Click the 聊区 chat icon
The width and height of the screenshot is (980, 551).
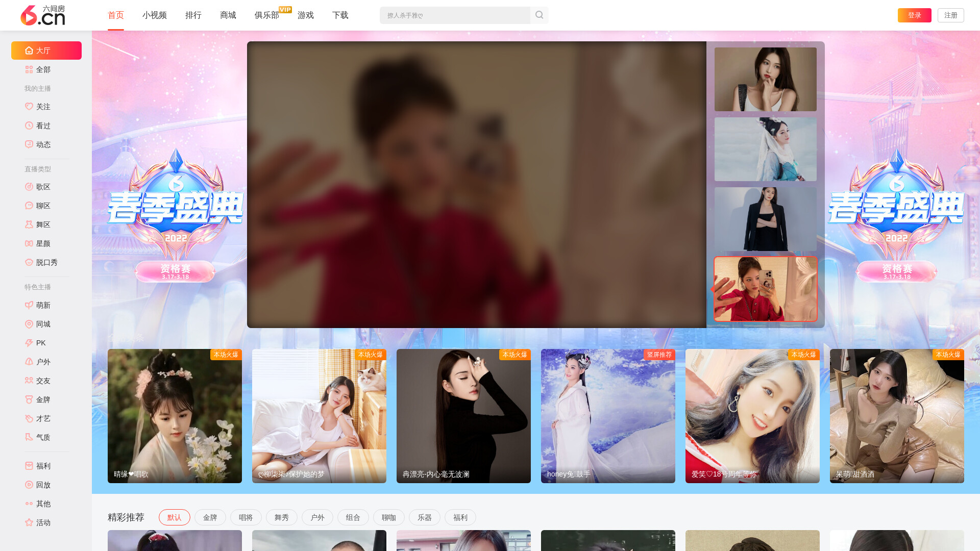pos(29,206)
